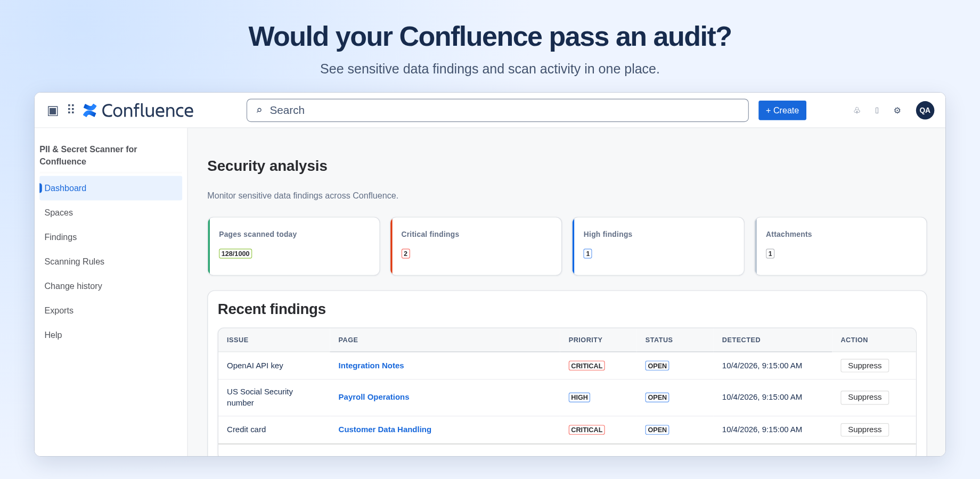The image size is (980, 479).
Task: Open the notifications bell icon
Action: (857, 110)
